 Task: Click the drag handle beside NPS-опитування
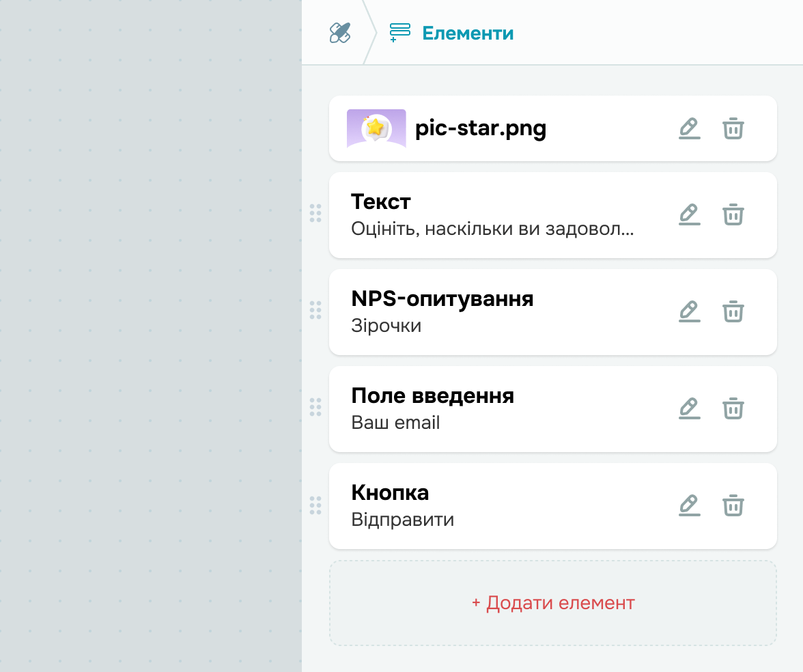click(315, 310)
